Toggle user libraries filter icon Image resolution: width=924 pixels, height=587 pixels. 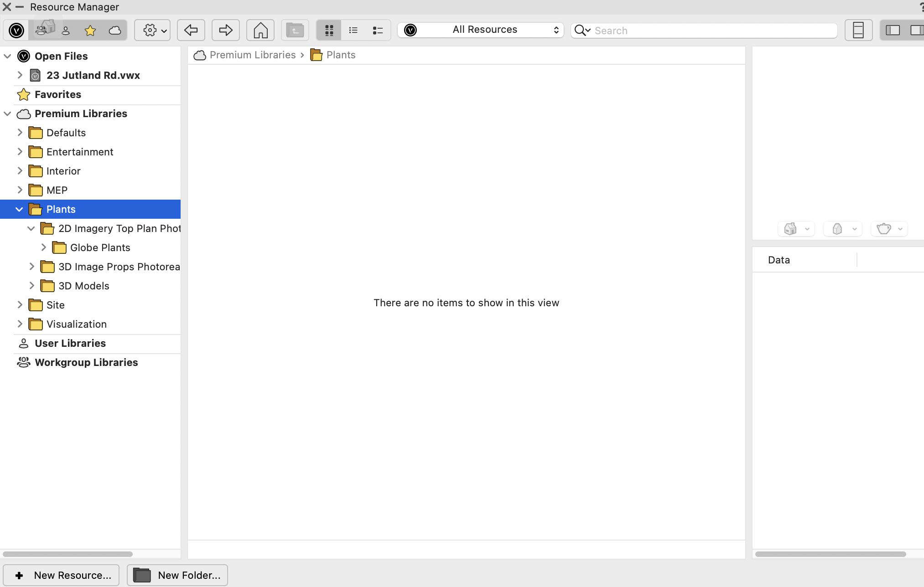(x=66, y=31)
